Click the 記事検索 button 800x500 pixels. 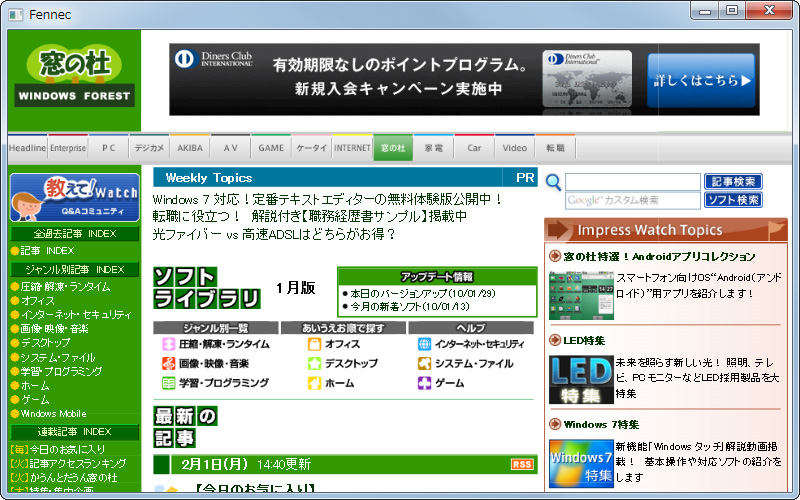click(733, 182)
